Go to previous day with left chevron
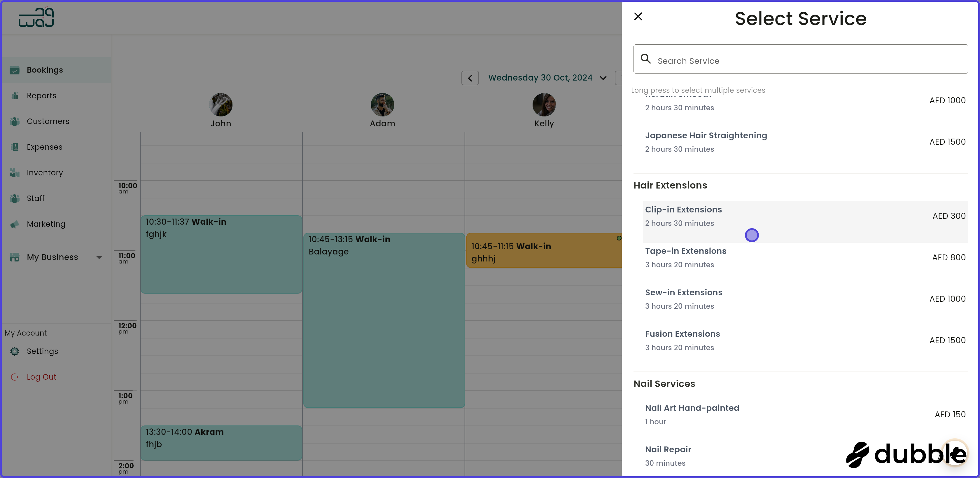The width and height of the screenshot is (980, 478). pos(470,78)
